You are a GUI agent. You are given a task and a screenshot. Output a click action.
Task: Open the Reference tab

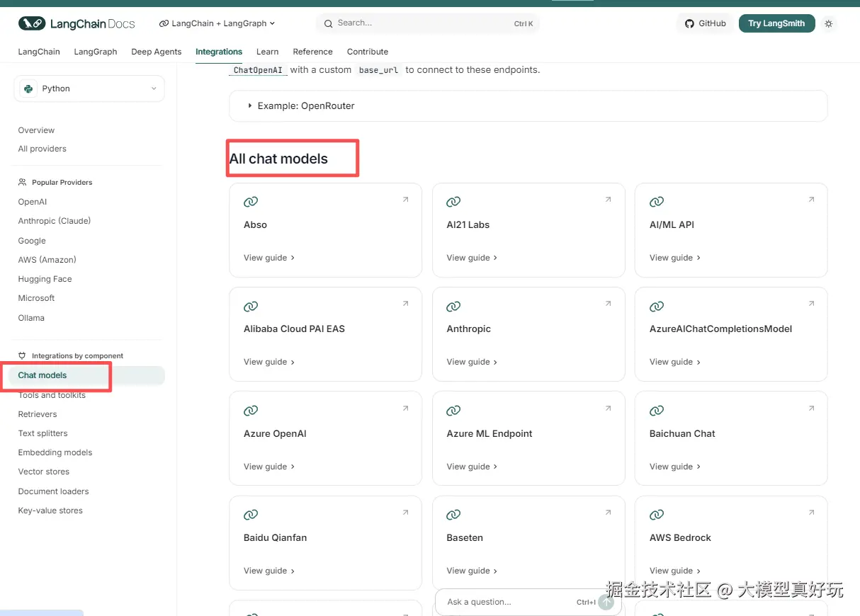click(312, 52)
